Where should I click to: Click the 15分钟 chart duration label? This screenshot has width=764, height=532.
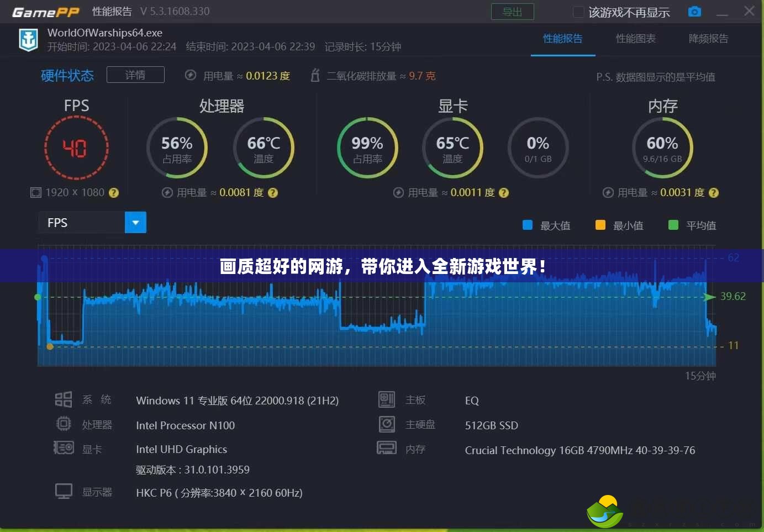[x=700, y=376]
